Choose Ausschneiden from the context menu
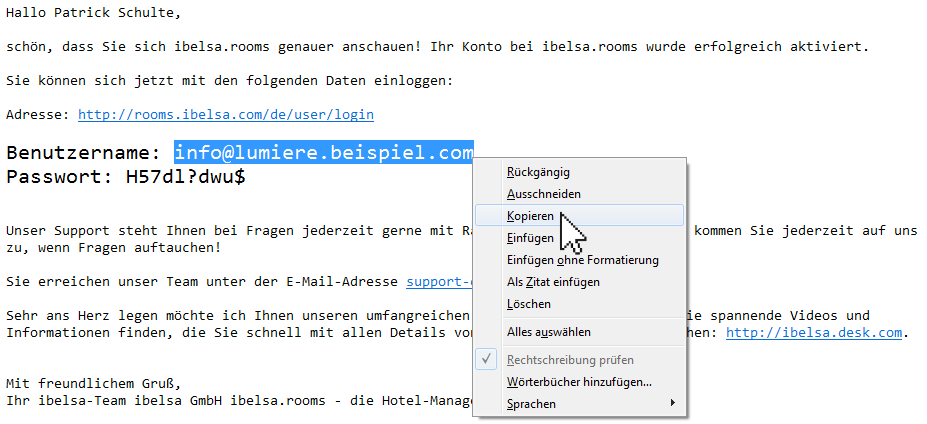The height and width of the screenshot is (424, 927). point(543,194)
